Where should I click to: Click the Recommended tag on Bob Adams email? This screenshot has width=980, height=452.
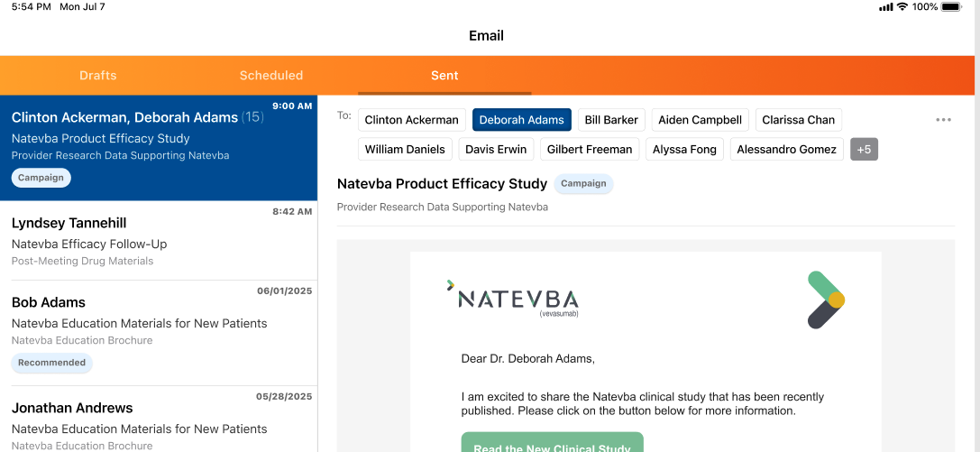(x=51, y=363)
